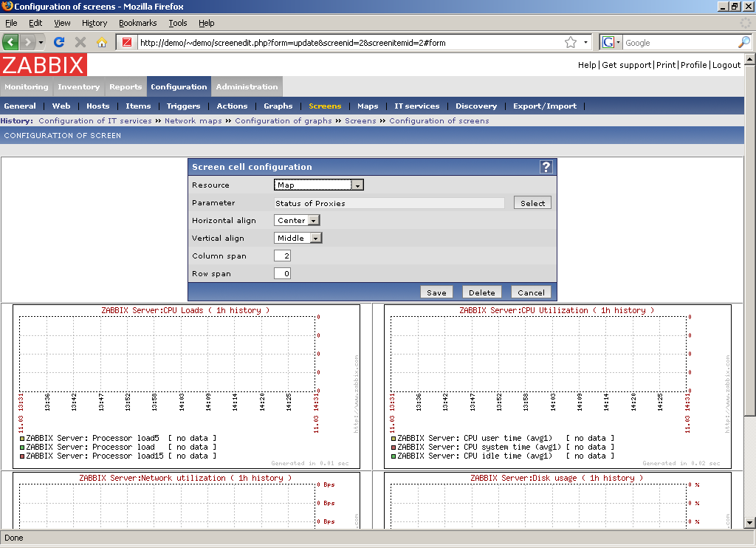756x548 pixels.
Task: Open the Graphs configuration link
Action: [278, 106]
